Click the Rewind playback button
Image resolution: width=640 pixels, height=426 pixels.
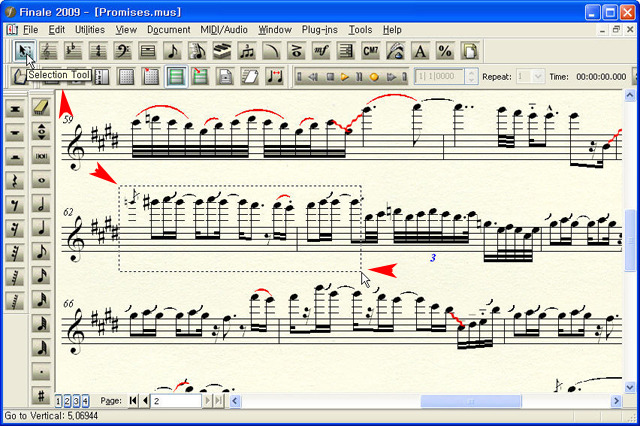[x=313, y=77]
